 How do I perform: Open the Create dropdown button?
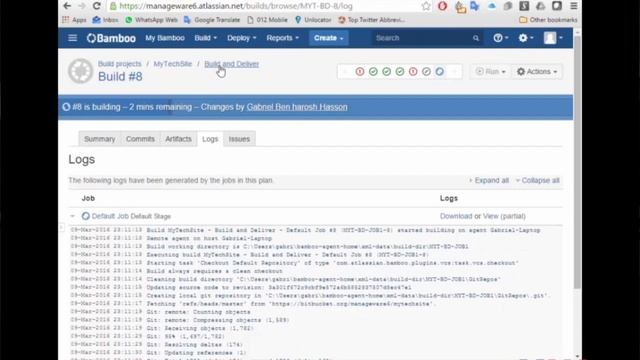coord(329,38)
